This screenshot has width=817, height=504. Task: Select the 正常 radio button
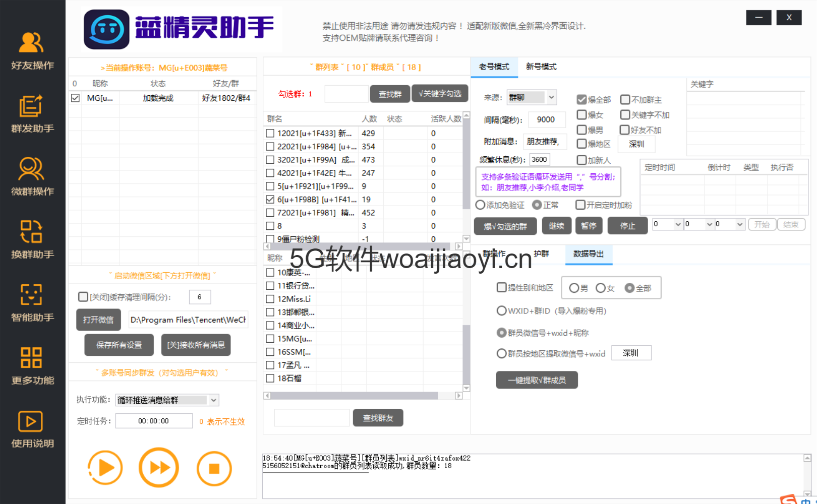coord(537,205)
